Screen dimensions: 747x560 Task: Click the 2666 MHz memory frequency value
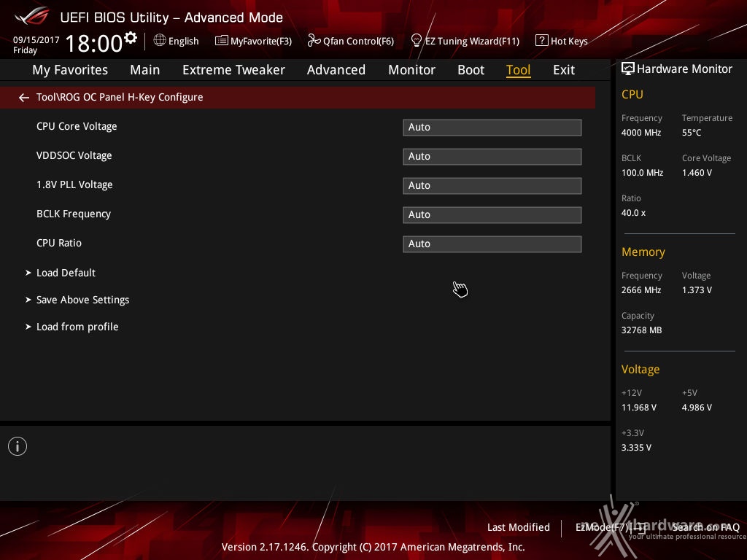pyautogui.click(x=641, y=290)
